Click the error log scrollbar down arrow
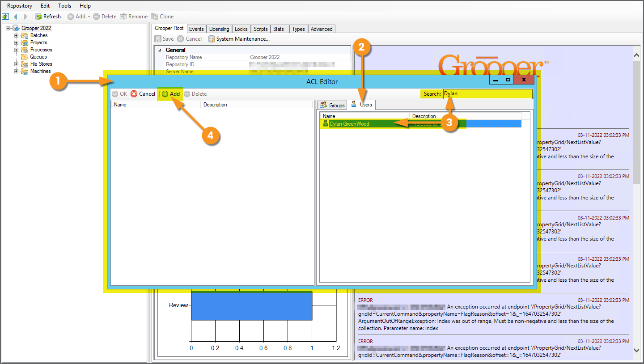This screenshot has height=364, width=644. (637, 351)
